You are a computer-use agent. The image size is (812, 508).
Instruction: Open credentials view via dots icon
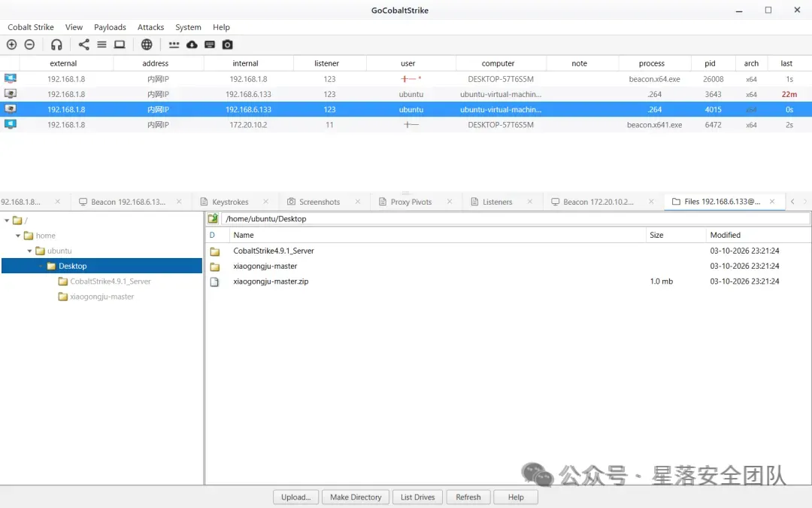174,44
